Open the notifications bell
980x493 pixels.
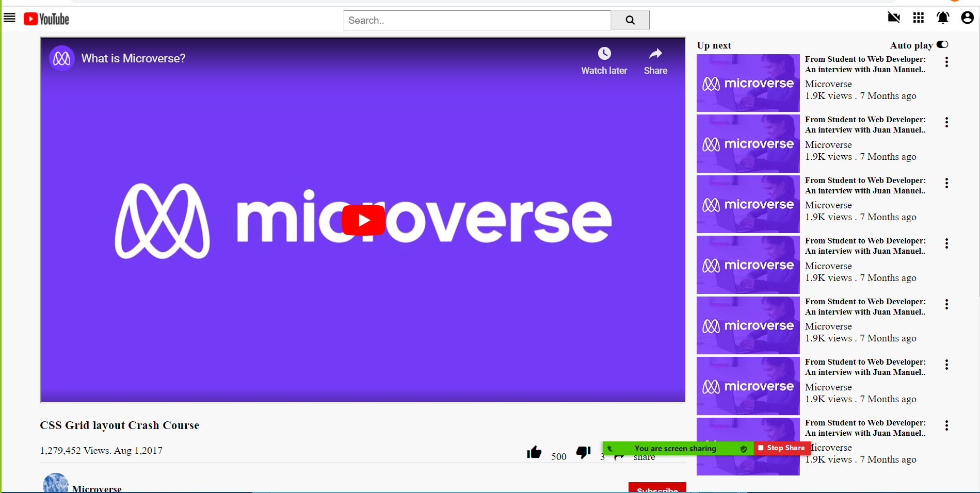pos(943,18)
